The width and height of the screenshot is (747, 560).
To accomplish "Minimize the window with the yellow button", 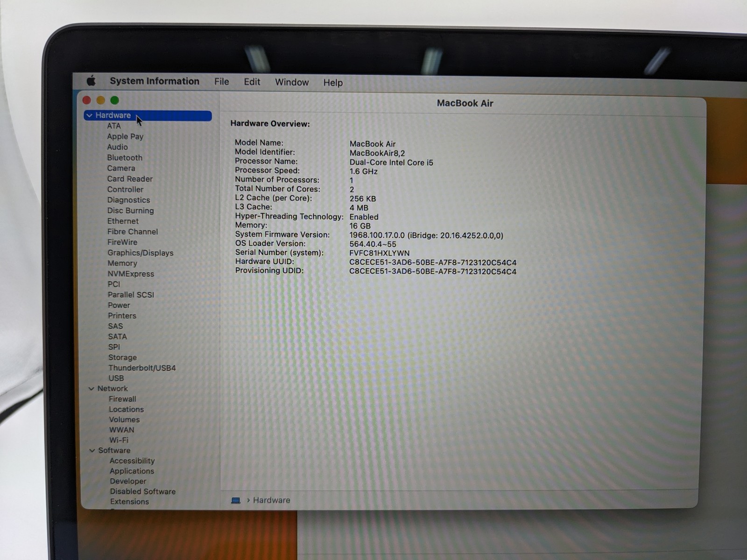I will tap(101, 100).
